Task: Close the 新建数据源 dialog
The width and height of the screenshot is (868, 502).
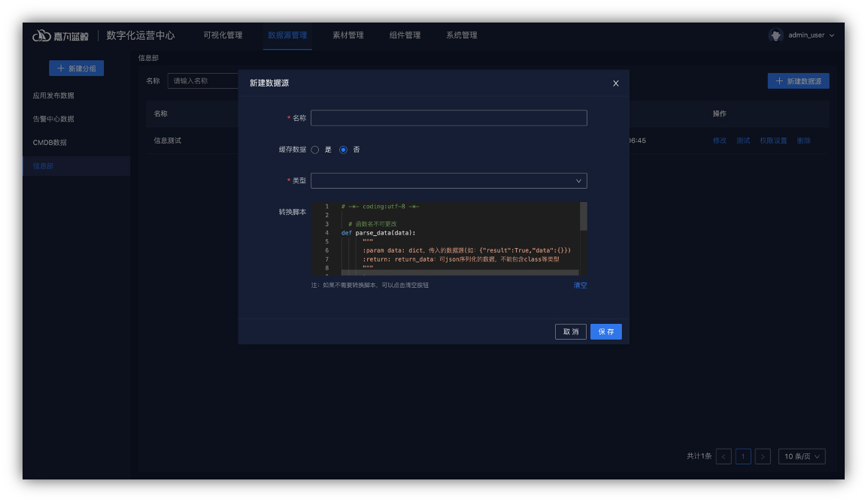Action: pos(615,83)
